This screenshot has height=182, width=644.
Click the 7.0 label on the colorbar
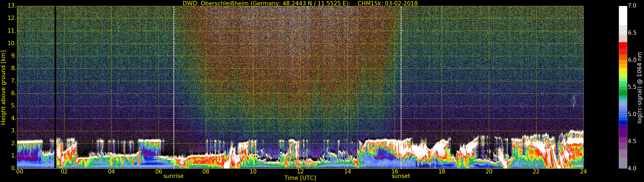click(632, 6)
